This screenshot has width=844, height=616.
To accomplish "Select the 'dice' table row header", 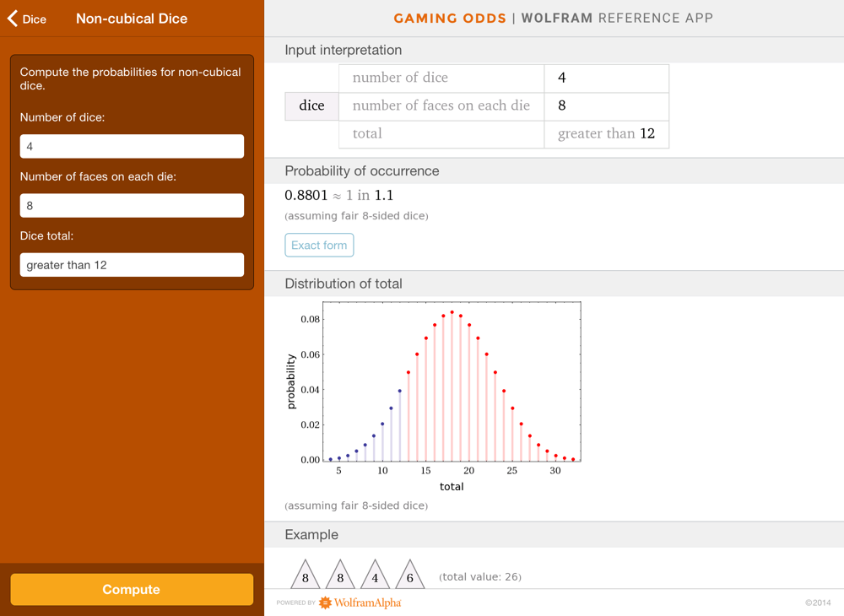I will [x=311, y=106].
